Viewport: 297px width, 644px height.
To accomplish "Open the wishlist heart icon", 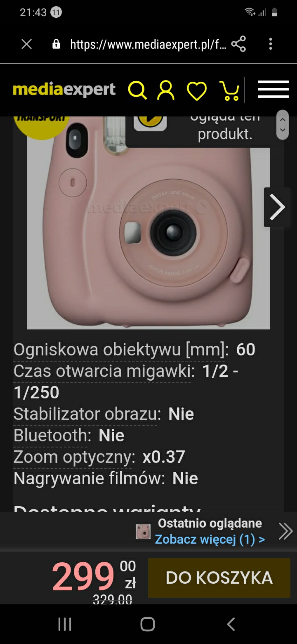I will click(x=197, y=91).
